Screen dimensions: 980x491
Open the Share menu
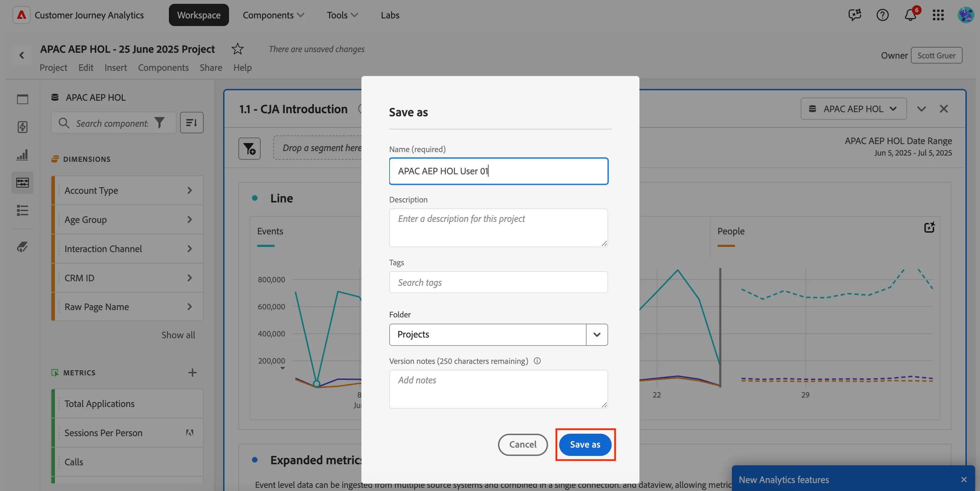[x=211, y=67]
